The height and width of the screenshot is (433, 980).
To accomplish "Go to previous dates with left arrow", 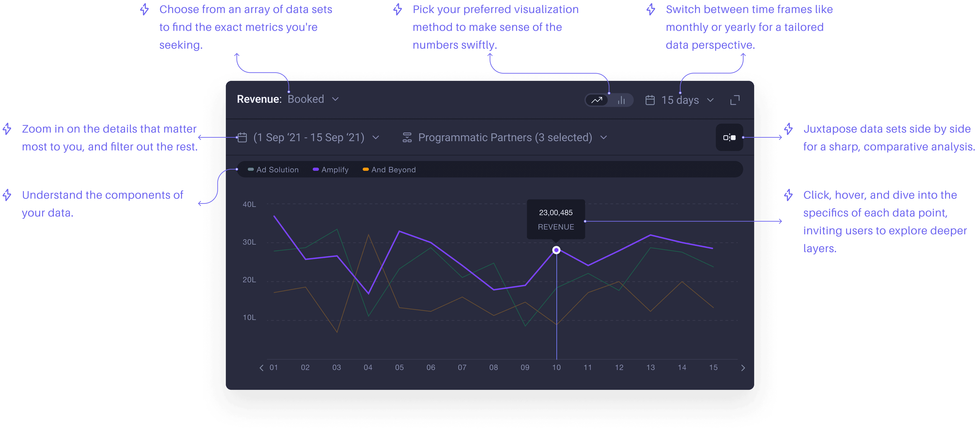I will pos(261,367).
